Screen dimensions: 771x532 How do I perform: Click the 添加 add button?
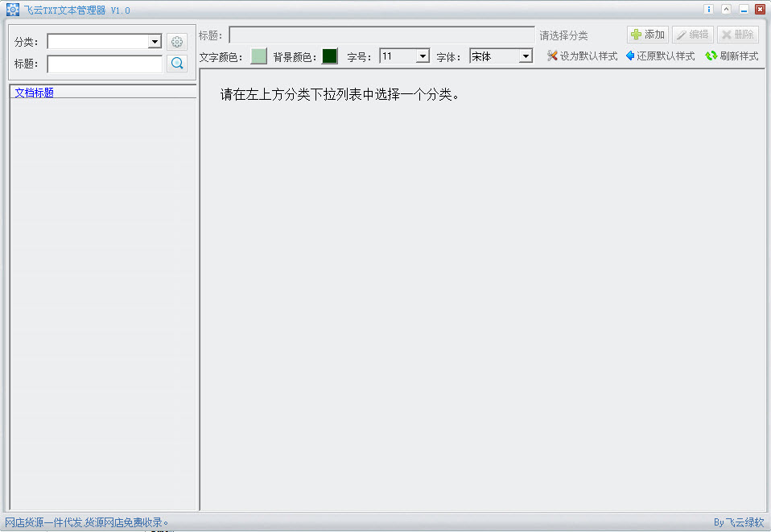648,35
